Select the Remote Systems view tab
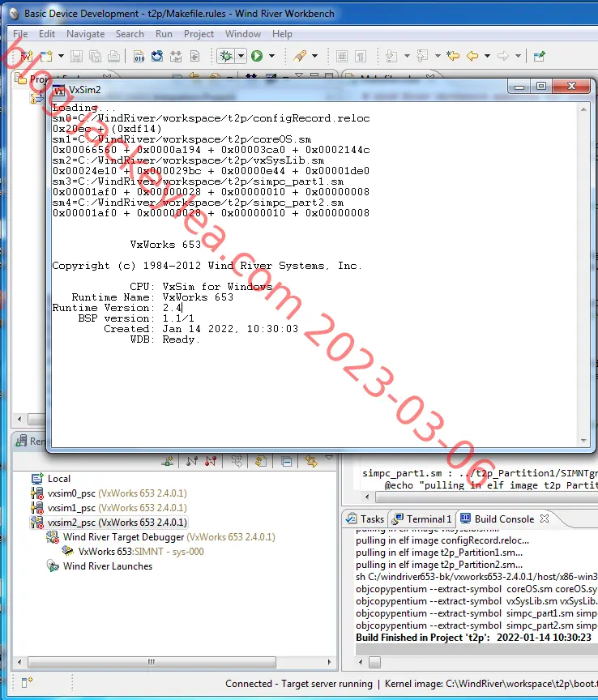The image size is (598, 700). 30,441
